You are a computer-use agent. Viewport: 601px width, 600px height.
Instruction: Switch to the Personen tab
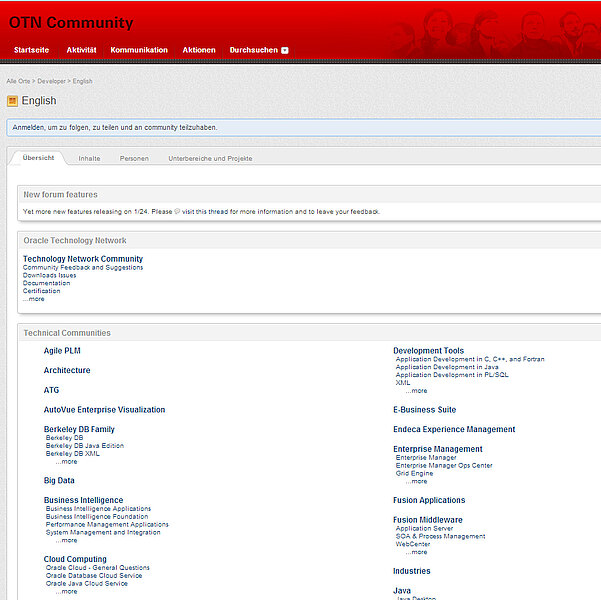(134, 158)
